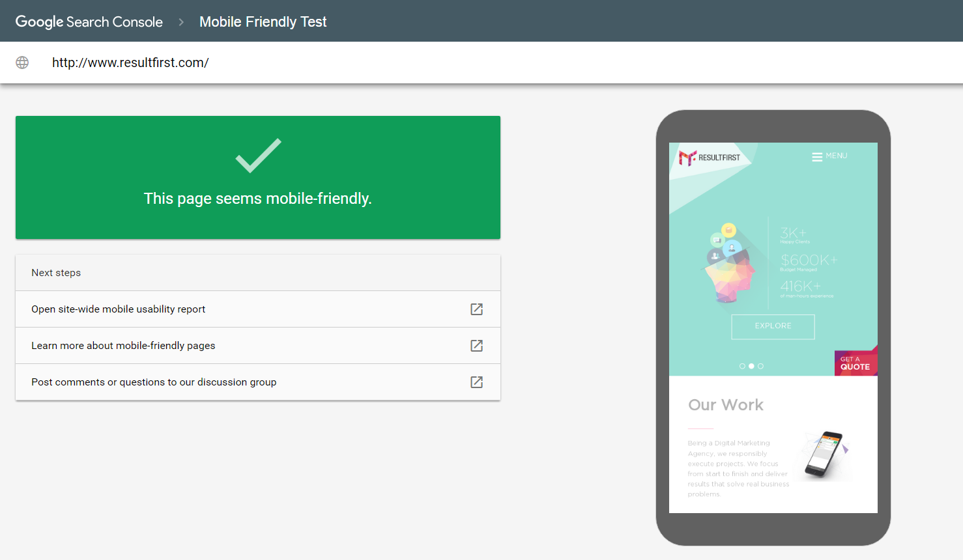
Task: Click the external-link icon for mobile usability report
Action: point(476,309)
